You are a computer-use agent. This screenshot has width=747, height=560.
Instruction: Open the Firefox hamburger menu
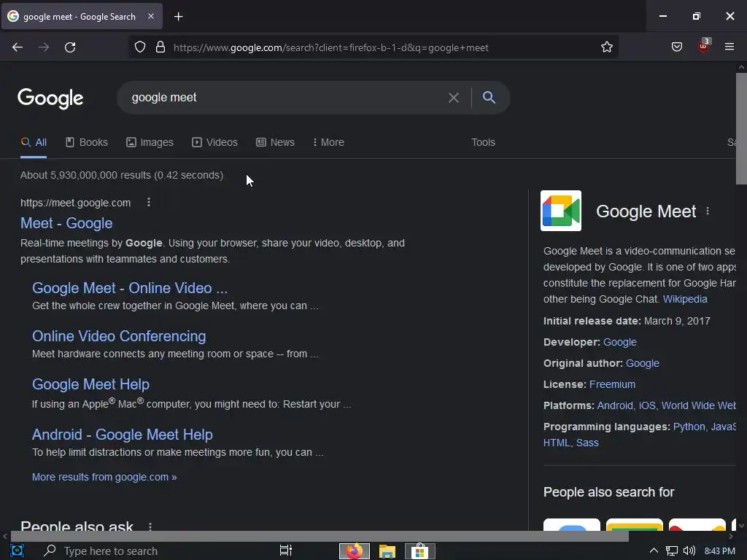tap(729, 47)
